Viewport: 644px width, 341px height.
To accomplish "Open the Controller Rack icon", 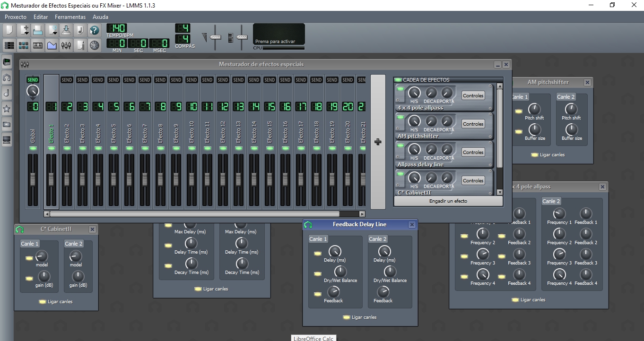I will [95, 45].
